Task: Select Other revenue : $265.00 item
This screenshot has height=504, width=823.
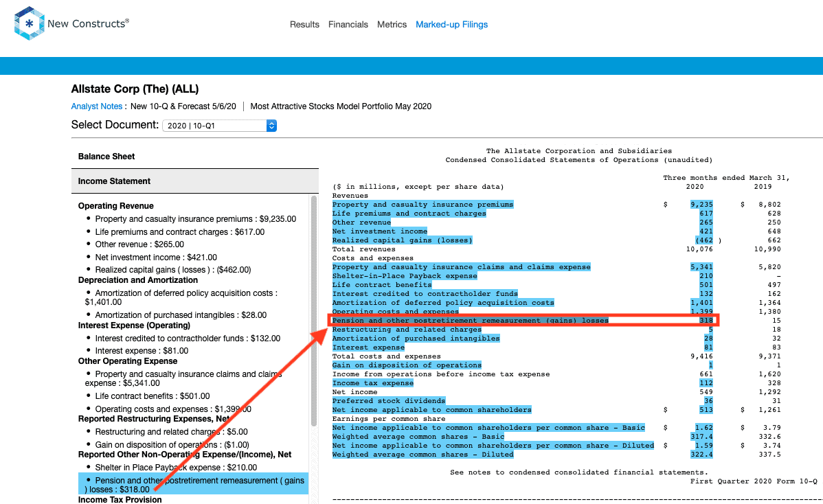Action: pyautogui.click(x=139, y=244)
